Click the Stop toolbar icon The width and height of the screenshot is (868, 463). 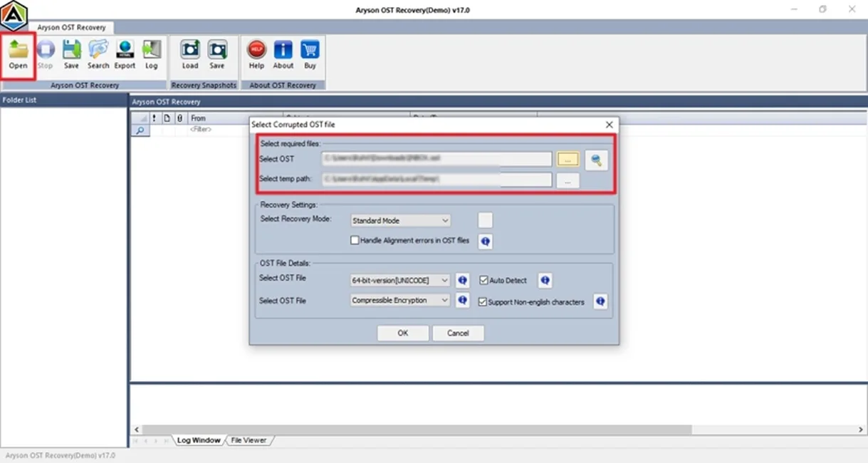pos(45,55)
